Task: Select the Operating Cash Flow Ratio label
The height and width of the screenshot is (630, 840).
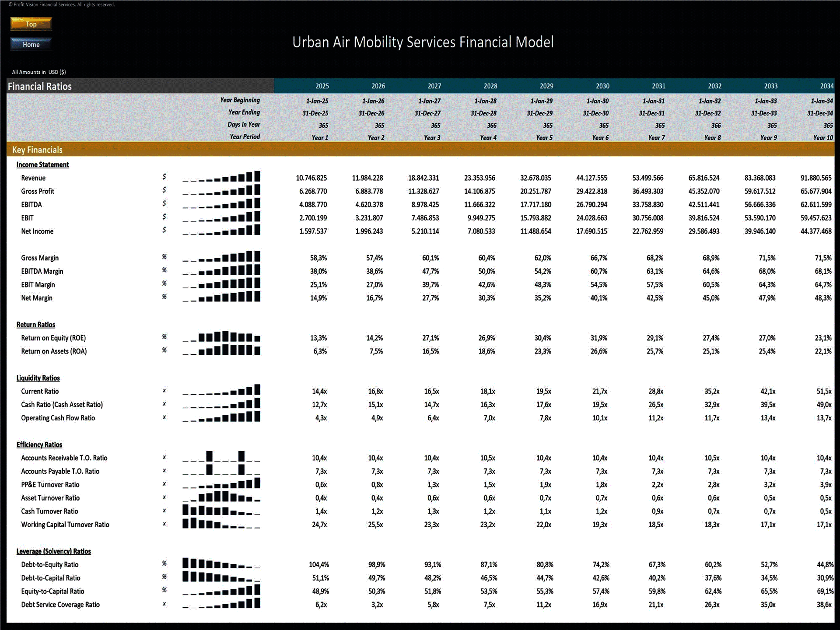Action: tap(58, 418)
